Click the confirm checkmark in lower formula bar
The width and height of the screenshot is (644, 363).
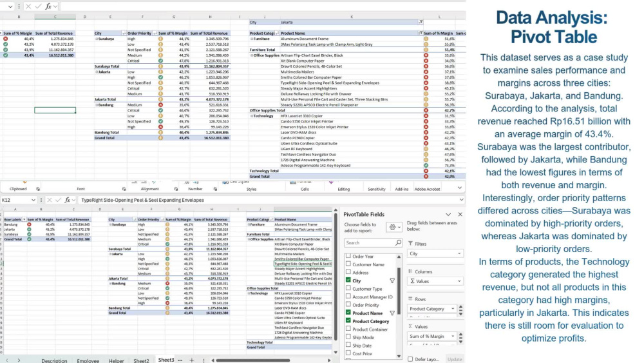(58, 200)
